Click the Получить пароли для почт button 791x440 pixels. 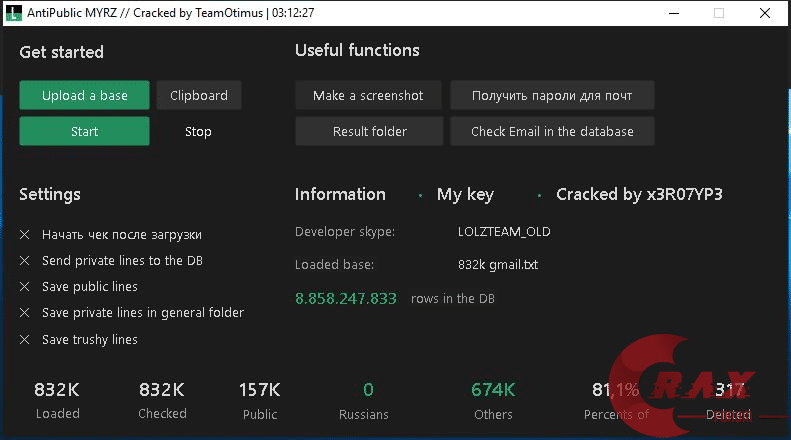point(552,95)
